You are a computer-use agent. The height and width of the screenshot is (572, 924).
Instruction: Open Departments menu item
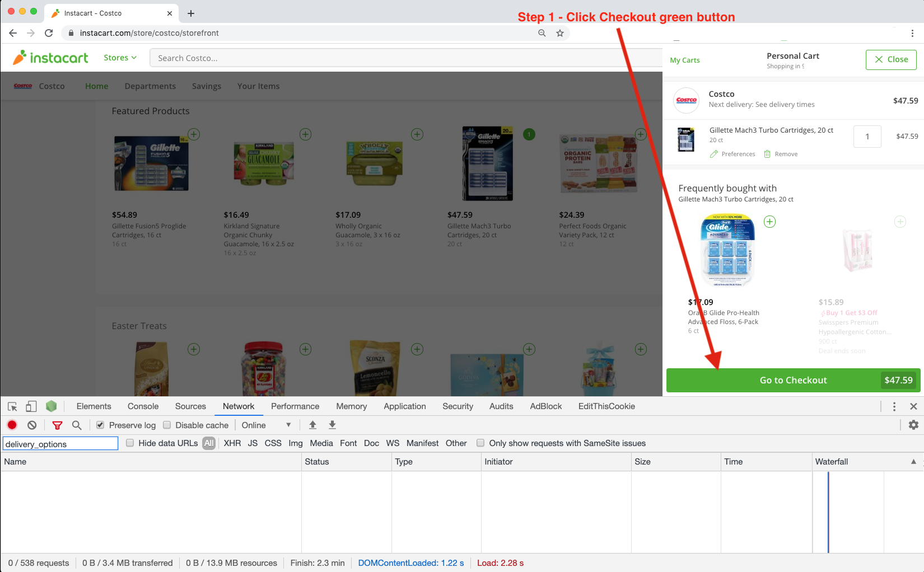tap(150, 86)
